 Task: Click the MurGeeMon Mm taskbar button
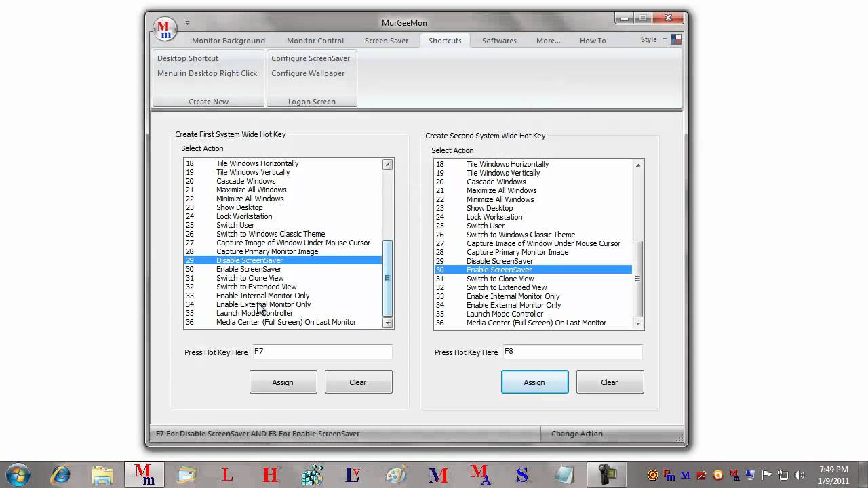click(144, 474)
